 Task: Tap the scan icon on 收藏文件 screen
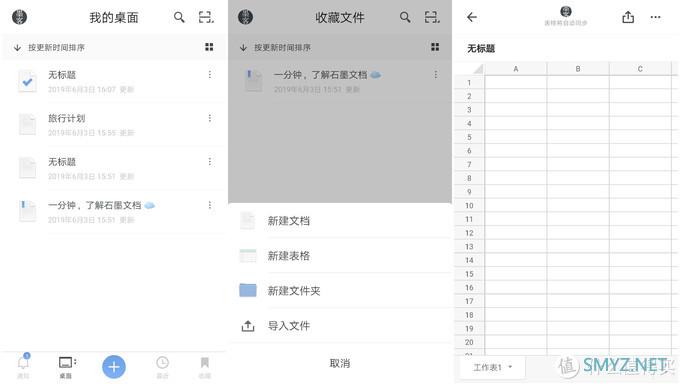tap(432, 17)
